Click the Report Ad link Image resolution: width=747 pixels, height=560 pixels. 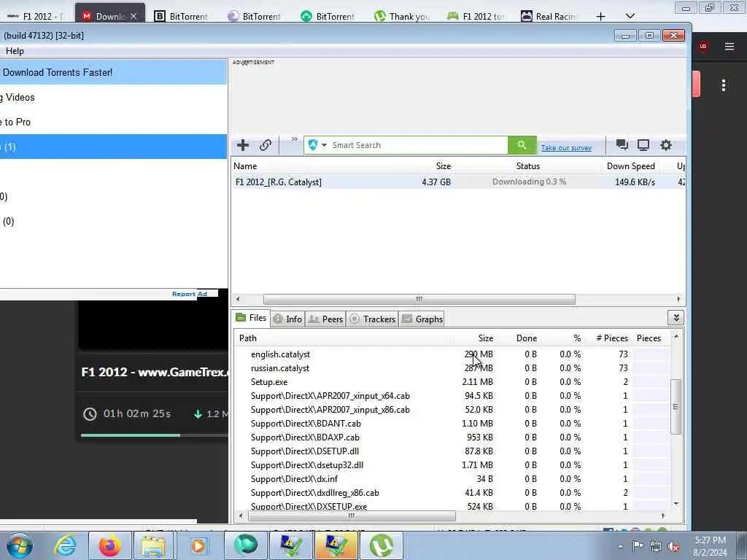190,294
